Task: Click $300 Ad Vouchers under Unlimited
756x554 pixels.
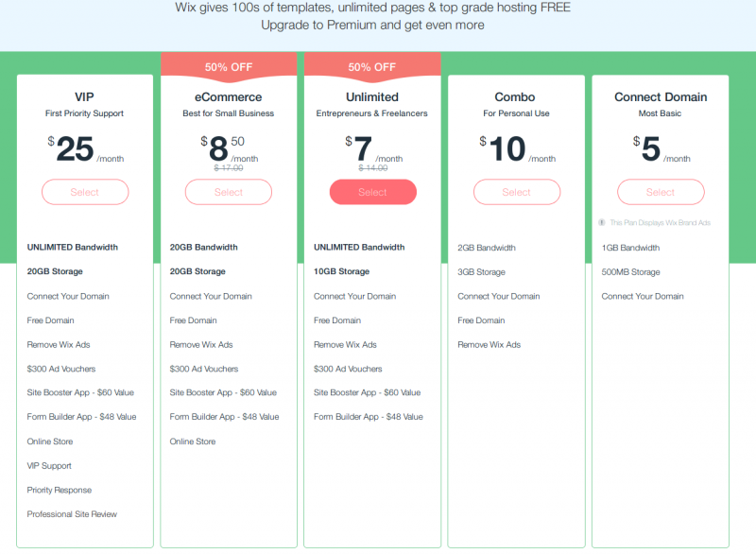Action: [348, 369]
